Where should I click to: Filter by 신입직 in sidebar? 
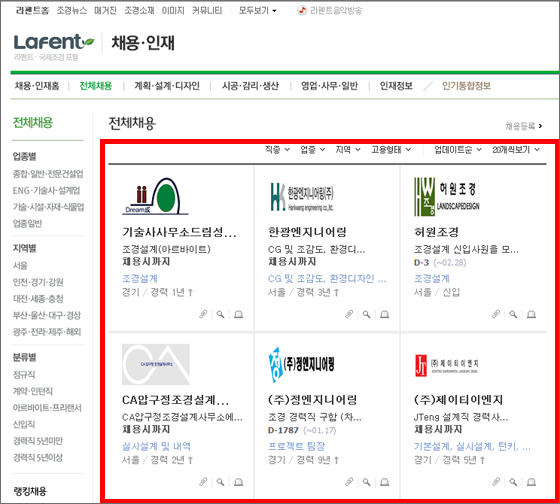coord(24,424)
